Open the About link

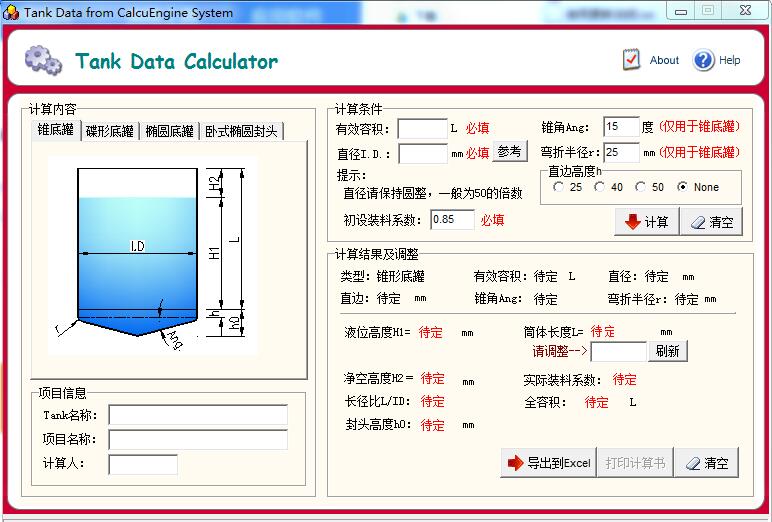click(x=664, y=60)
